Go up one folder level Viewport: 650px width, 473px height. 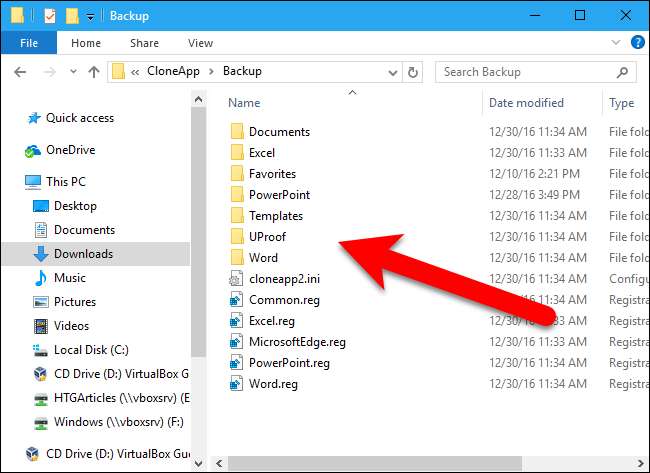pyautogui.click(x=94, y=72)
